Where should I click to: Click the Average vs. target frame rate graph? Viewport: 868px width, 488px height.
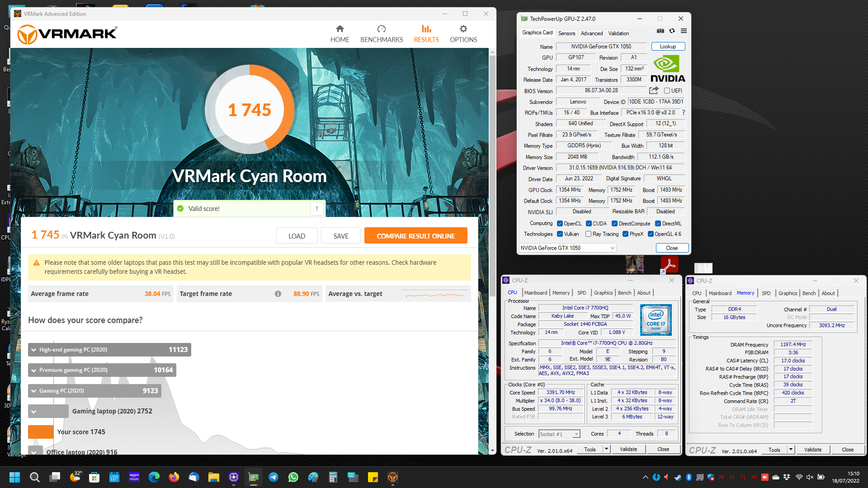434,294
